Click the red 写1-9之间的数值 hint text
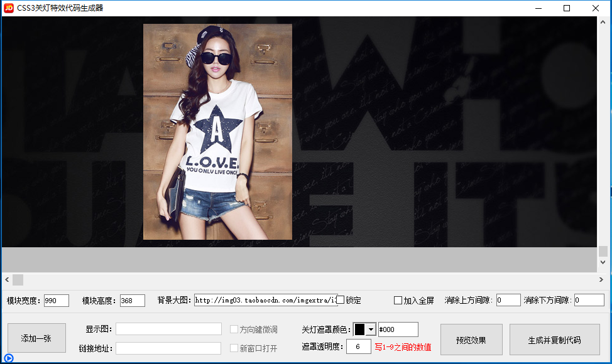Image resolution: width=612 pixels, height=364 pixels. (403, 347)
